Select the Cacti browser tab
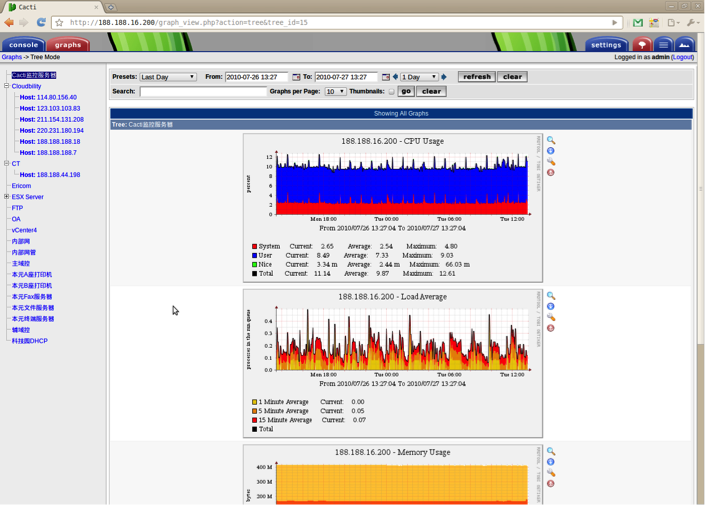This screenshot has width=705, height=505. tap(52, 7)
